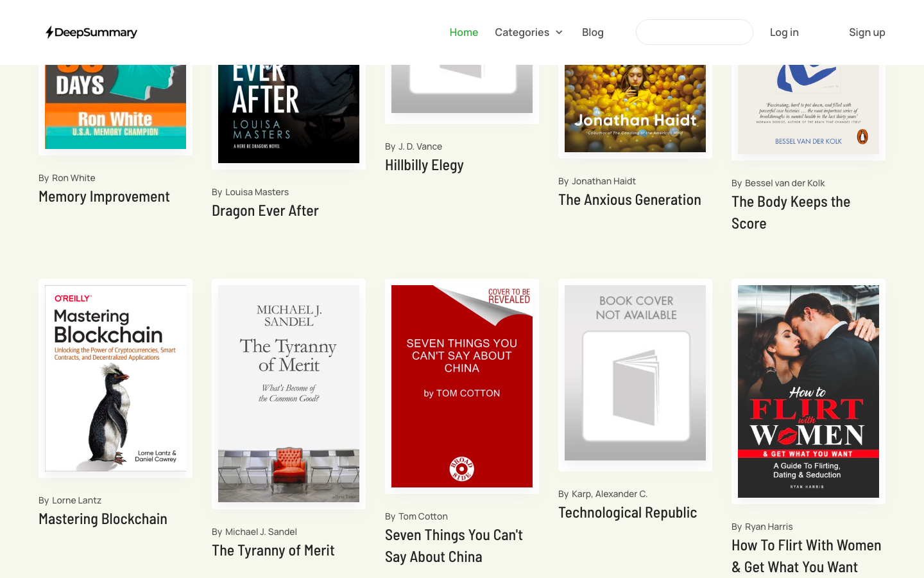Expand the Categories dropdown menu
924x578 pixels.
point(529,32)
